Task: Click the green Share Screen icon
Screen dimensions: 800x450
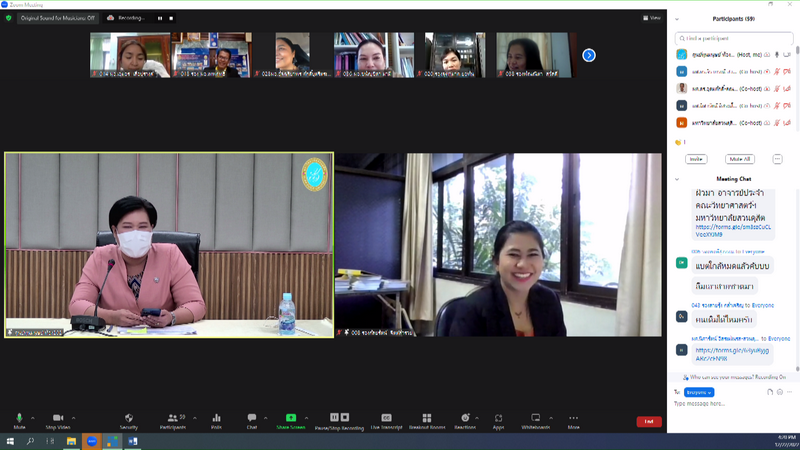Action: click(x=291, y=418)
